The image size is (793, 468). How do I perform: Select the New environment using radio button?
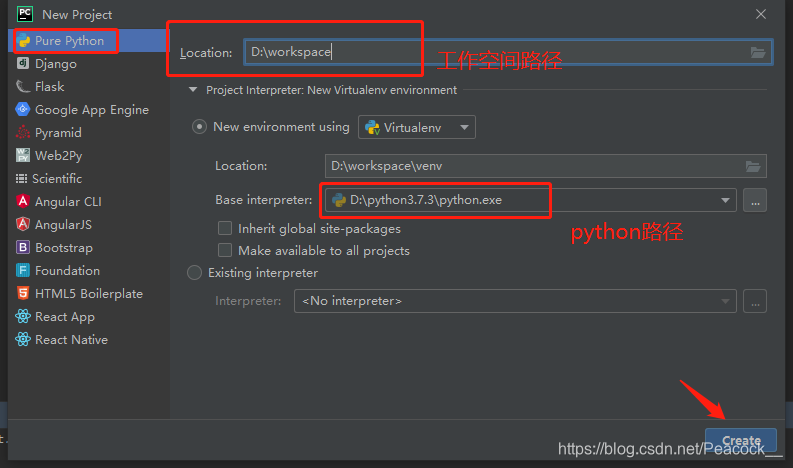coord(199,127)
